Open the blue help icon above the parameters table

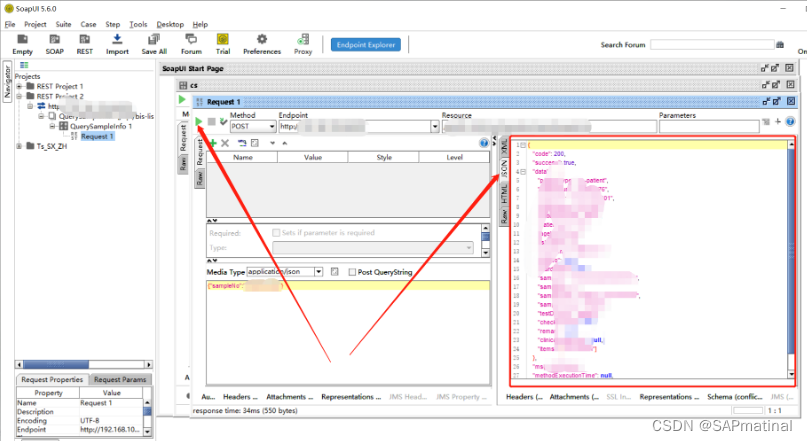point(484,143)
